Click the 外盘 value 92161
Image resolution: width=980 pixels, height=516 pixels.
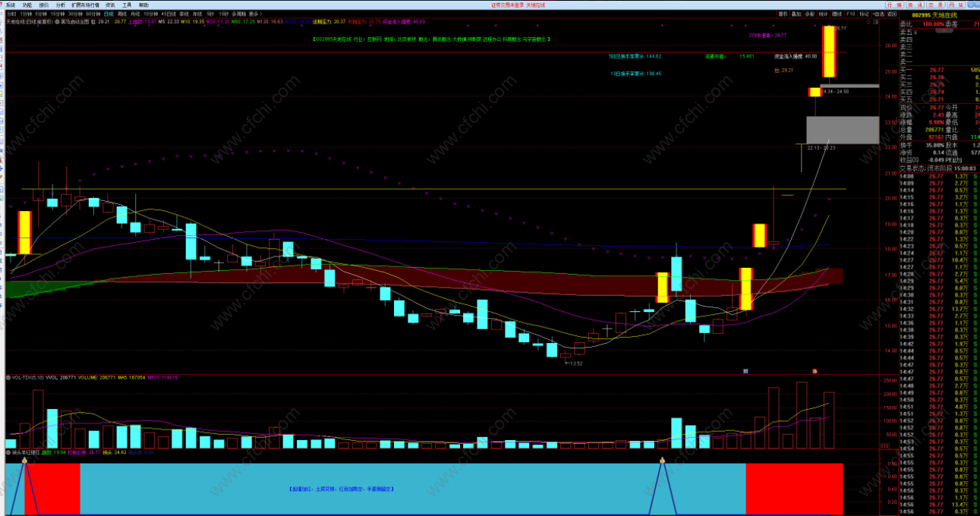pos(936,137)
